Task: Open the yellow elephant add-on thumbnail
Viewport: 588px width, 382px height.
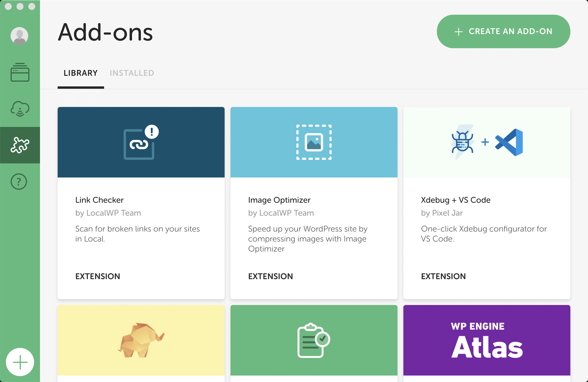Action: [141, 340]
